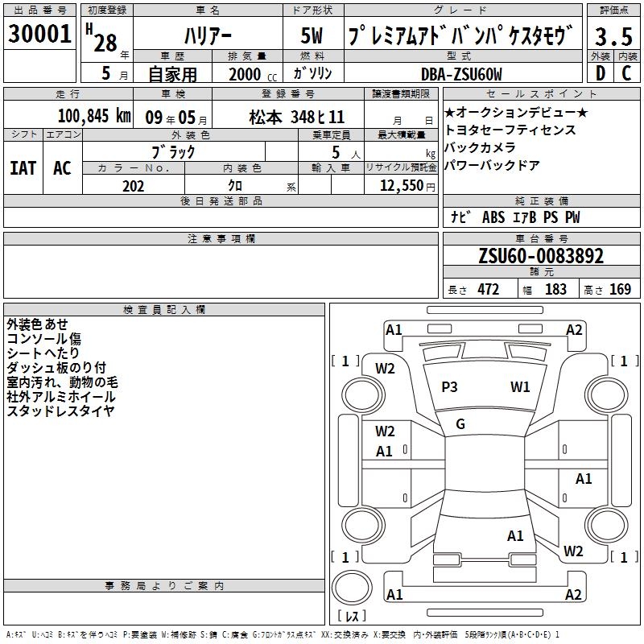Click the spare tire circle icon

[352, 588]
